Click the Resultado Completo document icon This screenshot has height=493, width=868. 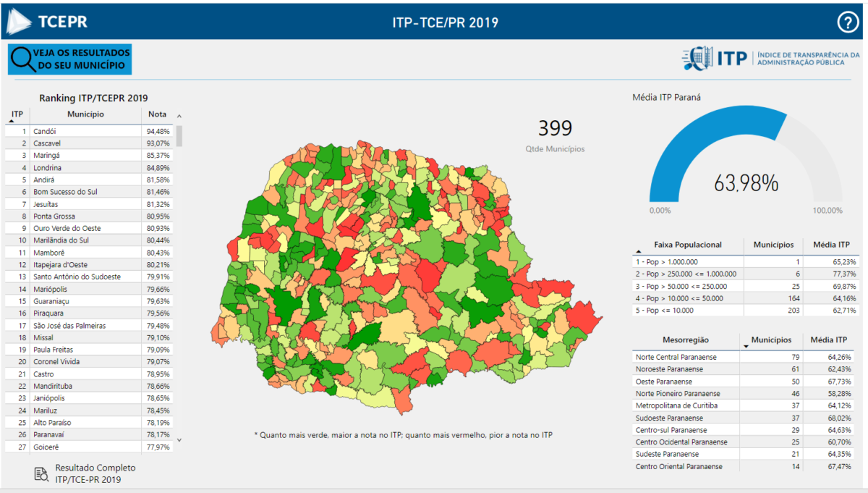click(41, 474)
